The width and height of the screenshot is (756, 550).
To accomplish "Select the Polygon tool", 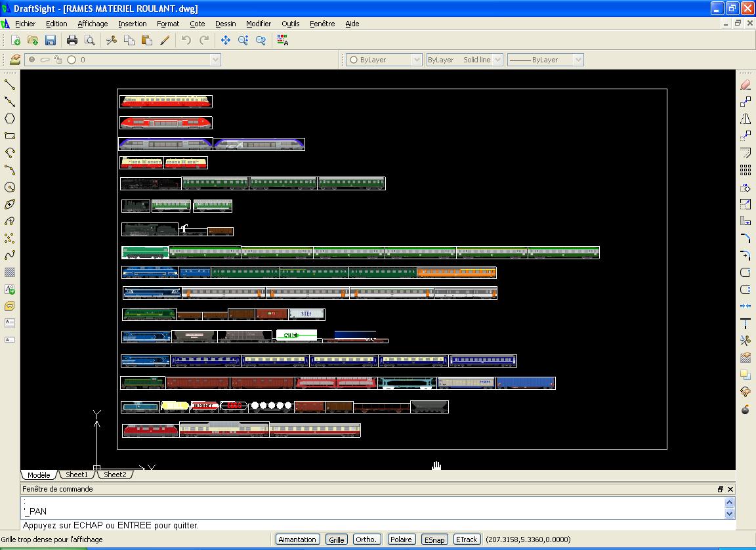I will (10, 119).
